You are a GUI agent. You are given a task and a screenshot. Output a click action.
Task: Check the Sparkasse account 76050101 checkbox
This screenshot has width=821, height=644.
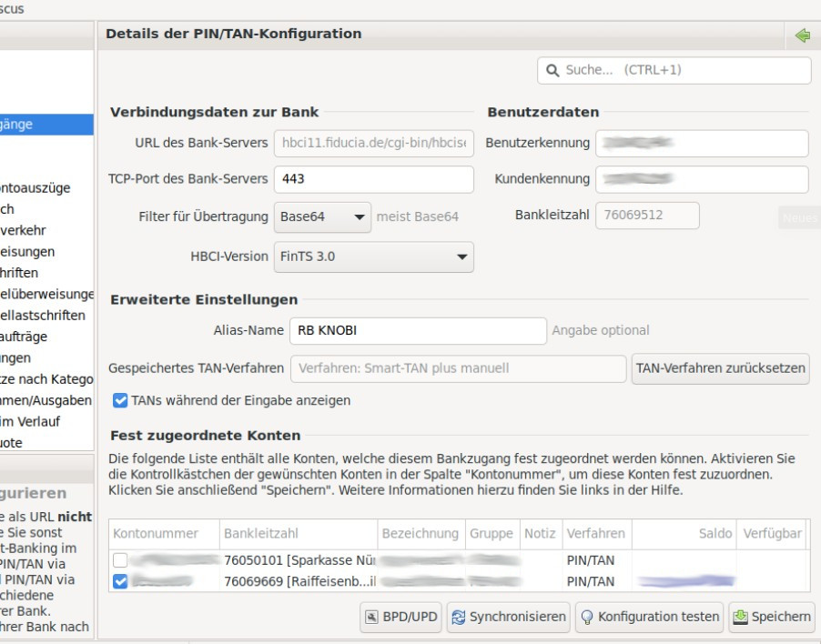tap(120, 560)
